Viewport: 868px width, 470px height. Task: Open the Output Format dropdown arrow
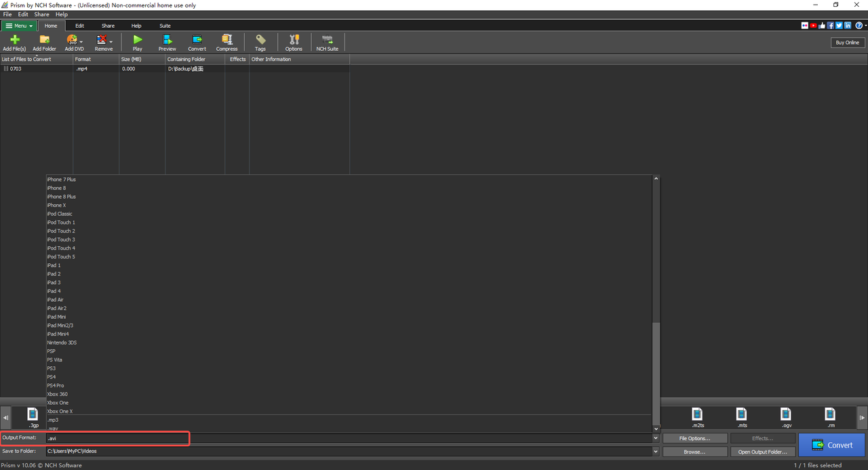click(x=656, y=438)
